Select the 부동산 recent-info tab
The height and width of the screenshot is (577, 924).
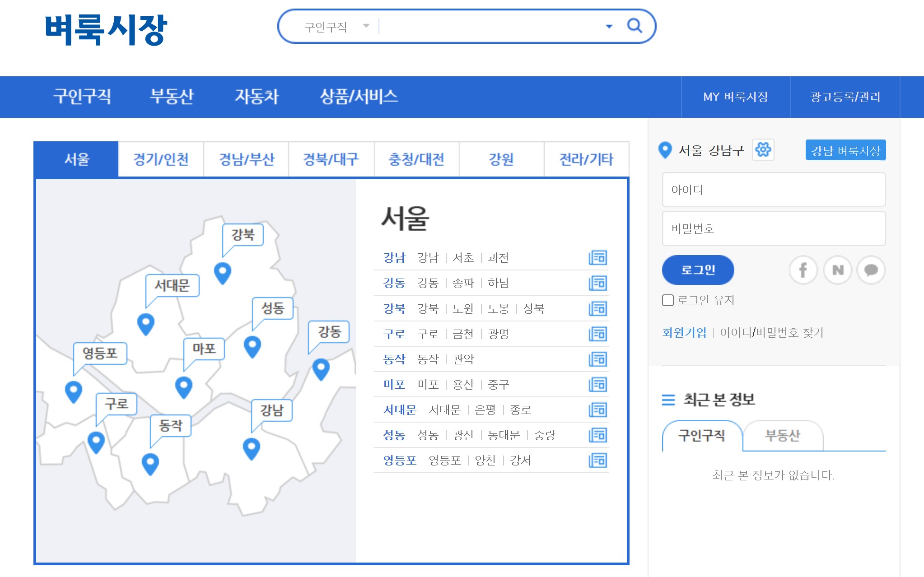pos(782,436)
